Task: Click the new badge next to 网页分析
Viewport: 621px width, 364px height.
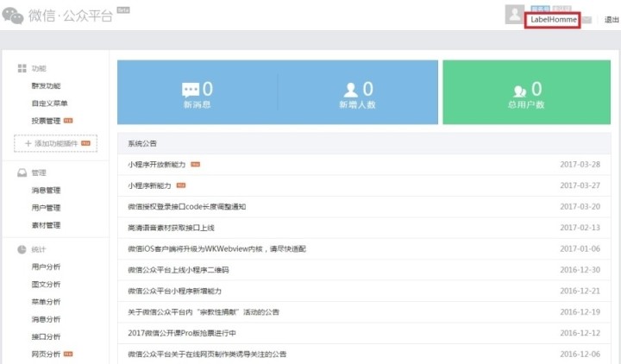Action: 68,354
